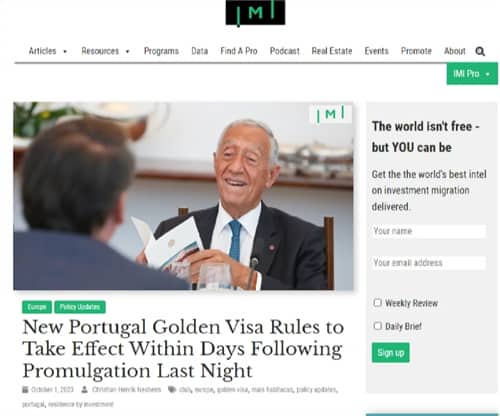
Task: Select the Europe category tag
Action: pyautogui.click(x=37, y=307)
